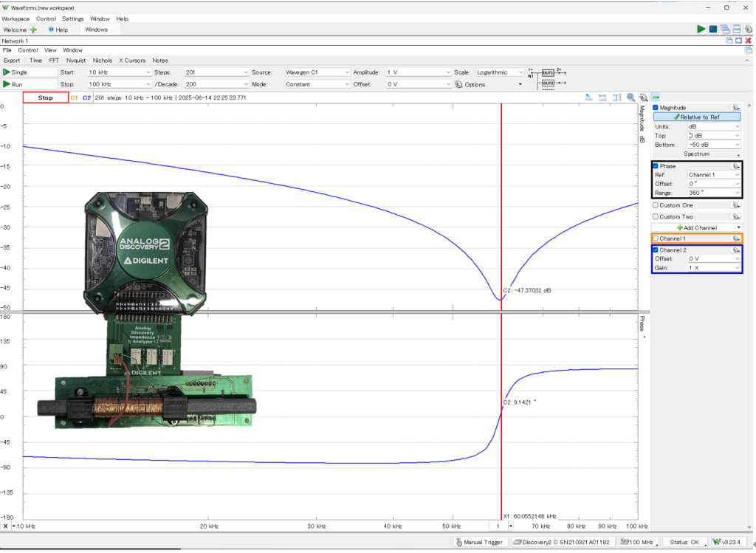Screen dimensions: 756x553
Task: Click the DUT wiring diagram icon
Action: (x=547, y=78)
